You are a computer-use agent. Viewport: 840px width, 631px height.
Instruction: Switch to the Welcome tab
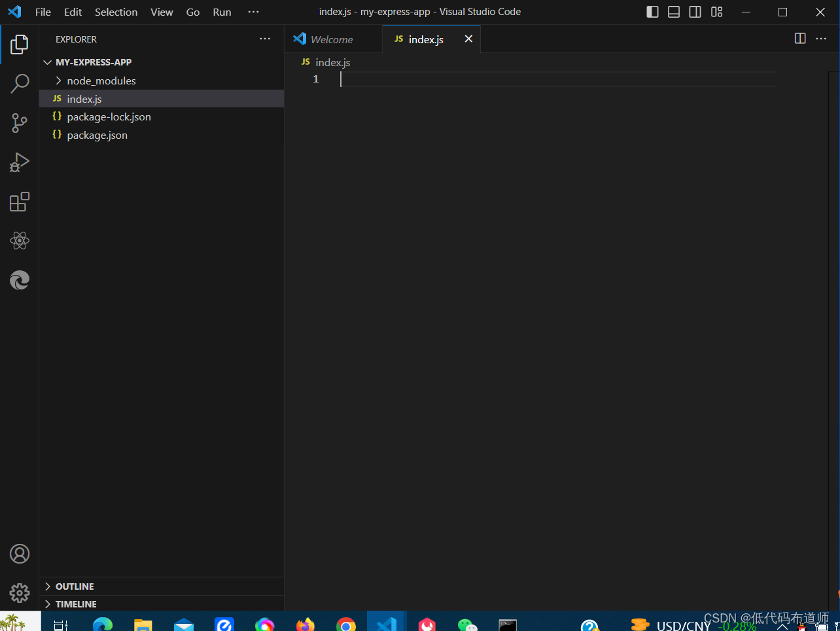pos(332,39)
